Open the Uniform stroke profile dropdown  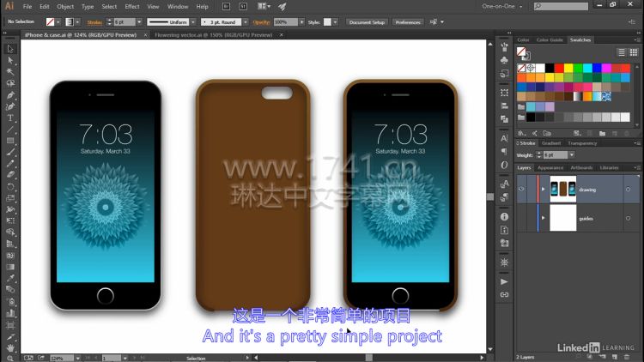pos(193,22)
